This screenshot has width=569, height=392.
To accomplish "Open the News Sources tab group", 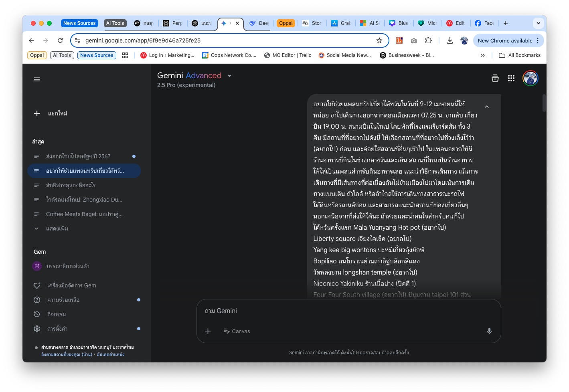I will click(79, 23).
